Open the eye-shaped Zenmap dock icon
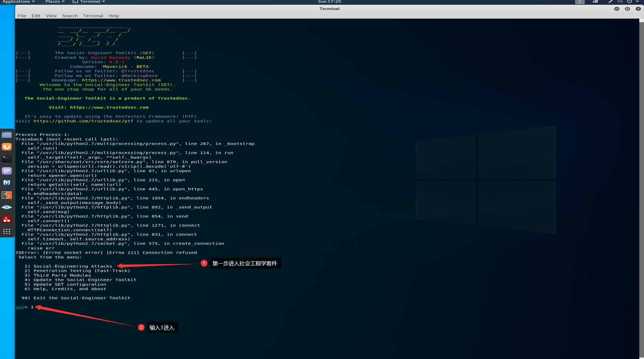This screenshot has height=359, width=644. tap(7, 207)
